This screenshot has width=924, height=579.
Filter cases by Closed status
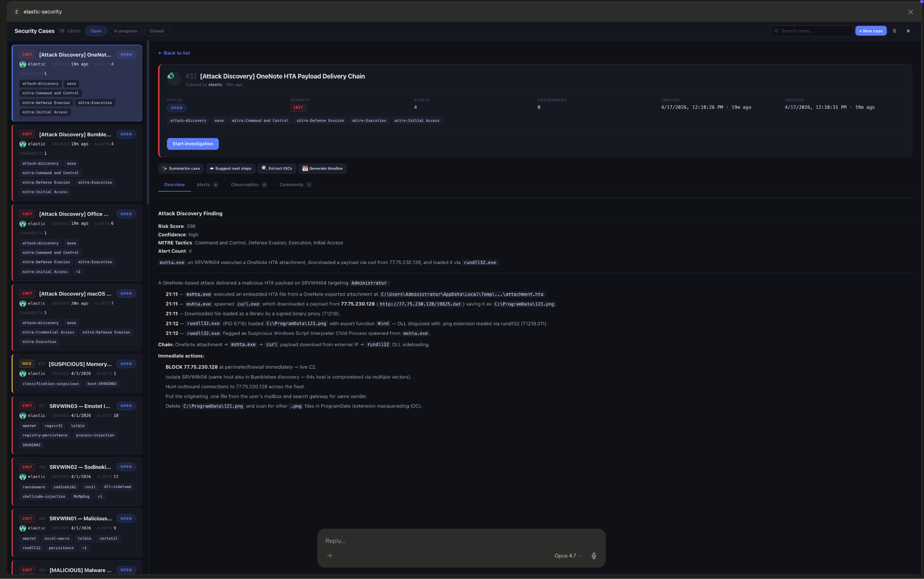[157, 31]
